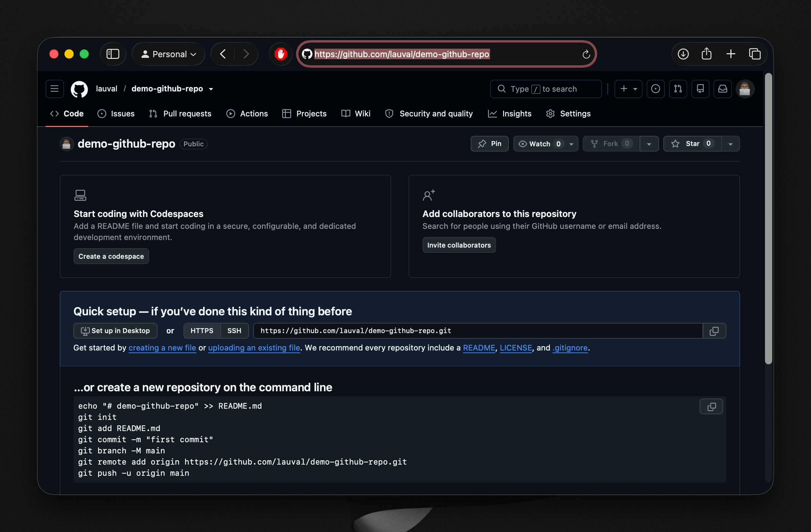
Task: Open a new tab with the plus icon
Action: (730, 54)
